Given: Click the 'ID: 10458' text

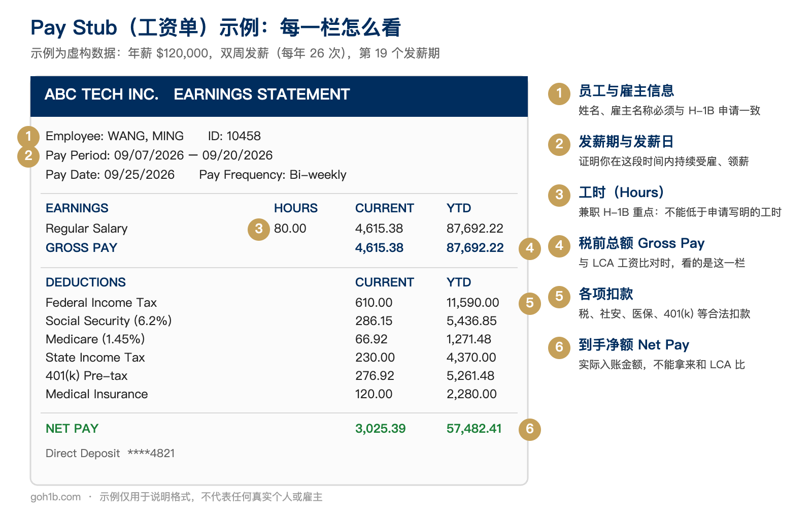Looking at the screenshot, I should pyautogui.click(x=234, y=136).
